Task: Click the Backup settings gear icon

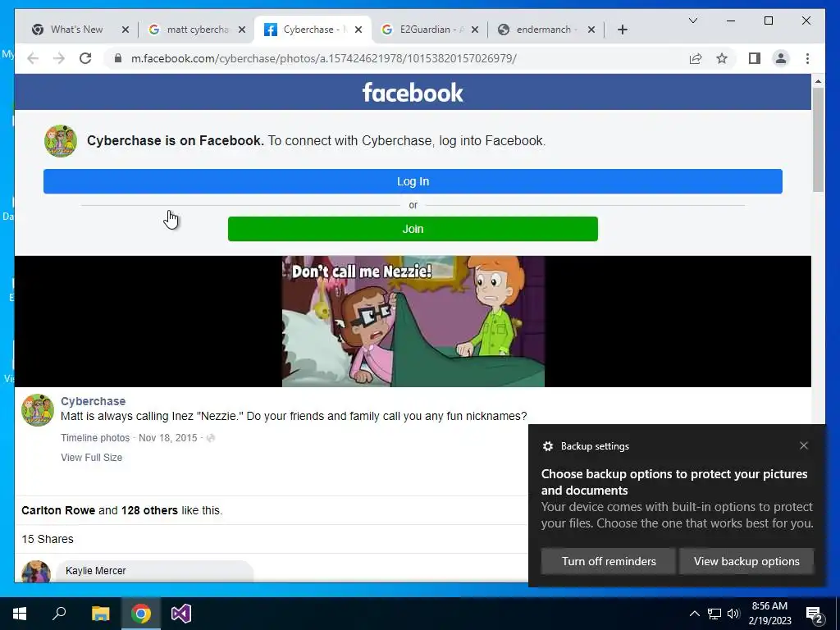Action: click(x=547, y=446)
